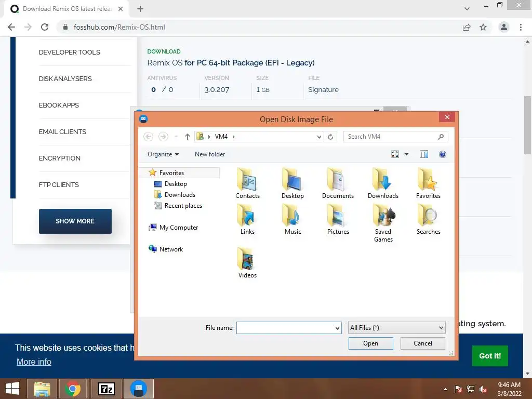Open the File name dropdown list
The width and height of the screenshot is (532, 399).
(337, 328)
